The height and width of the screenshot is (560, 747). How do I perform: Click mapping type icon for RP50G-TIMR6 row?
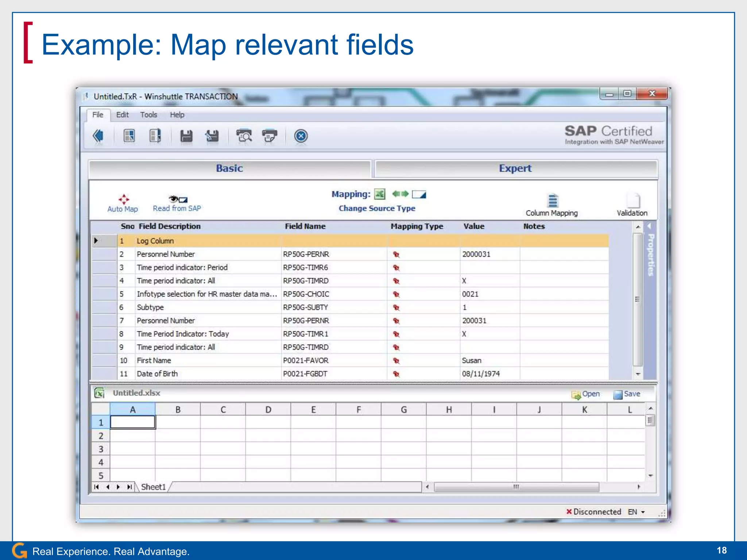(x=396, y=268)
